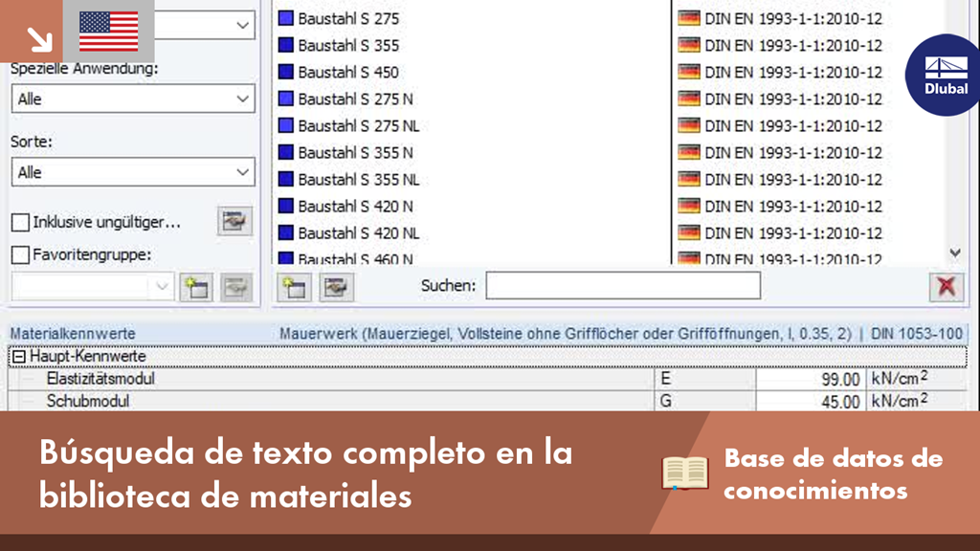Select Baustahl S 275 N material
This screenshot has height=551, width=980.
coord(356,99)
